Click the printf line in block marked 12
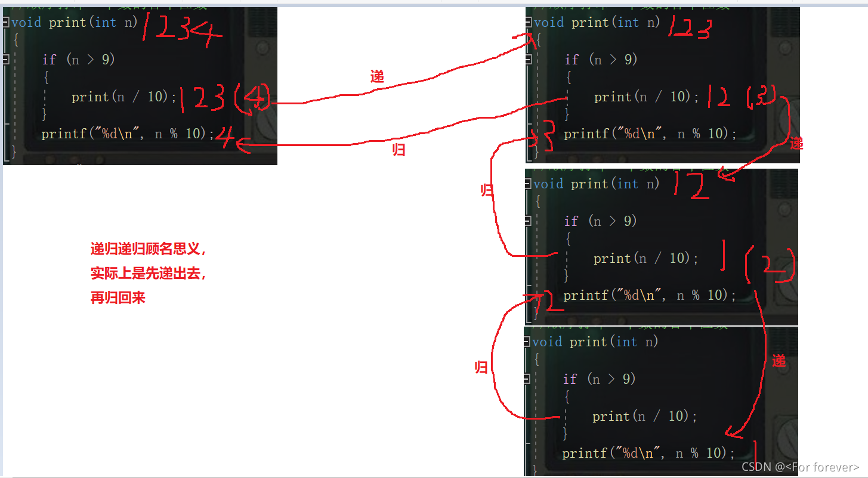The image size is (868, 478). click(650, 295)
